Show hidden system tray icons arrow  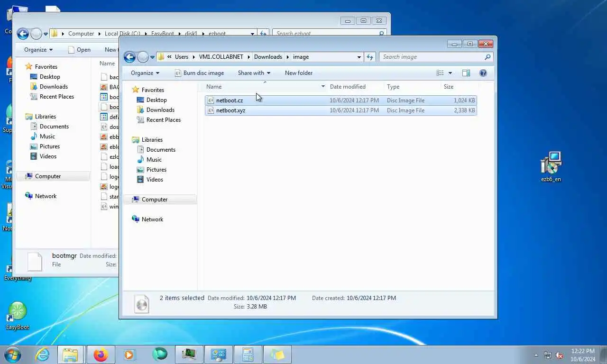(536, 355)
